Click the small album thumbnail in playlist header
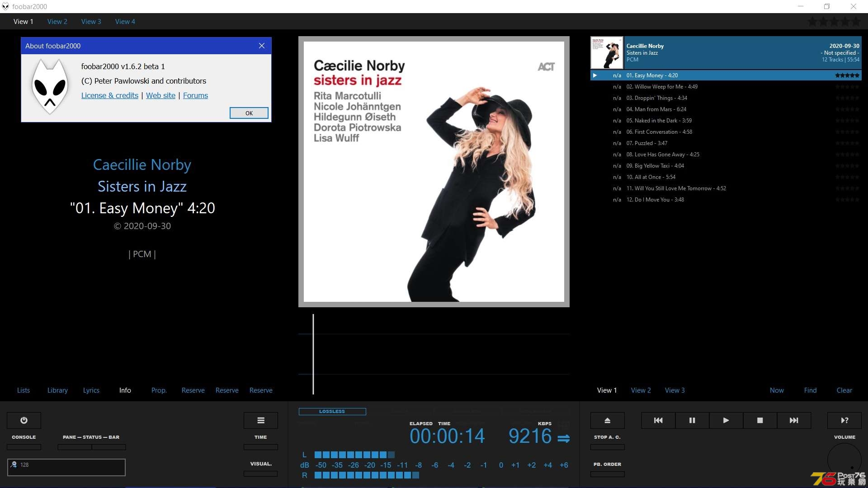 (607, 52)
